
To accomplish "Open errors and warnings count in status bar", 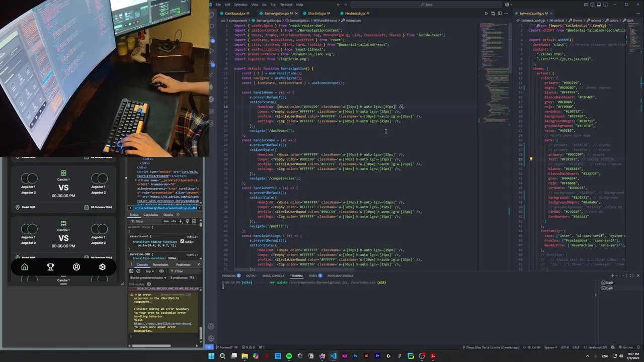I will (249, 347).
